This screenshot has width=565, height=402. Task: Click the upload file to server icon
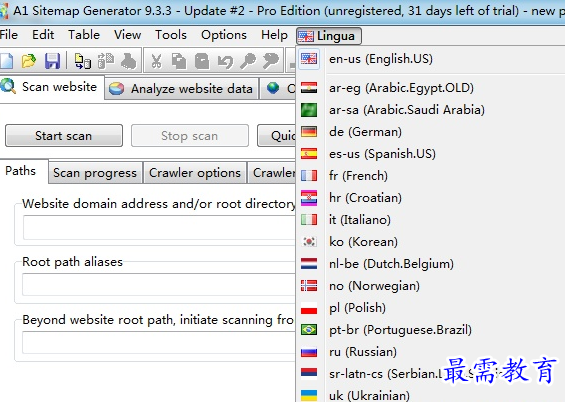[83, 61]
